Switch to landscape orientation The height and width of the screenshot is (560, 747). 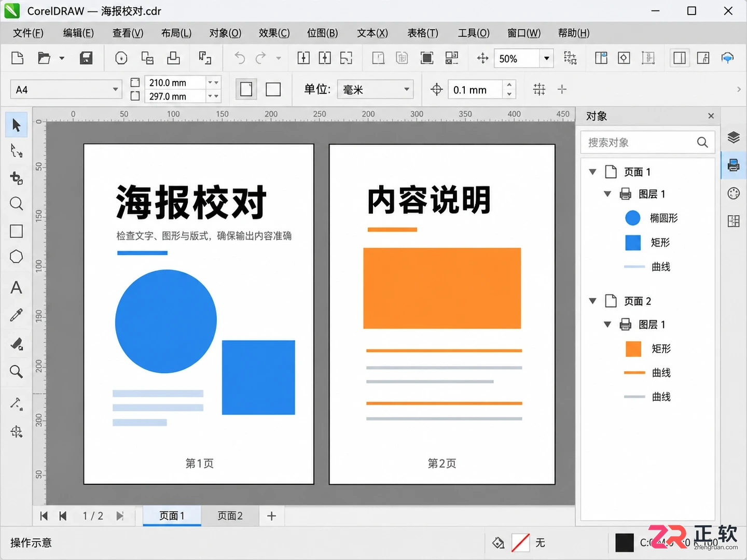point(273,89)
